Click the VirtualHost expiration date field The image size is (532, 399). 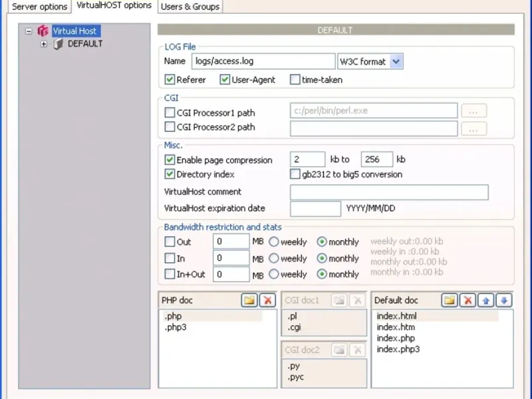tap(315, 209)
